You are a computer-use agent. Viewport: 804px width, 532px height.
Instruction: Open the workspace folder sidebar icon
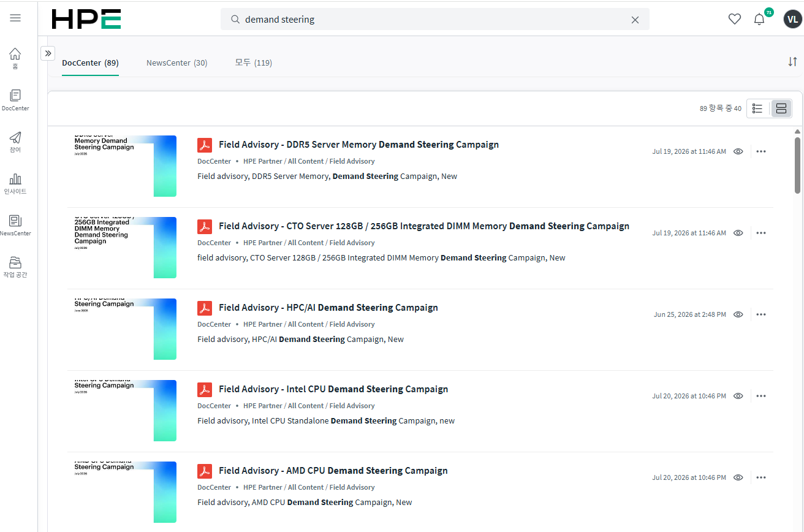tap(15, 267)
